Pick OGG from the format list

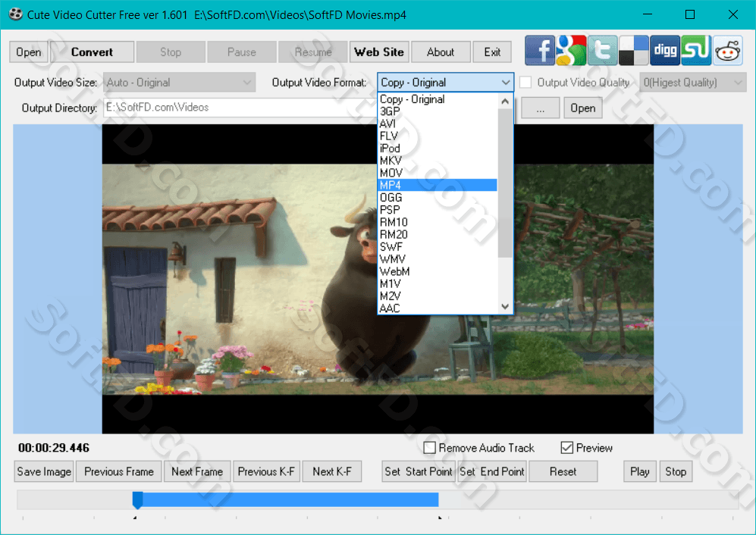pyautogui.click(x=438, y=198)
